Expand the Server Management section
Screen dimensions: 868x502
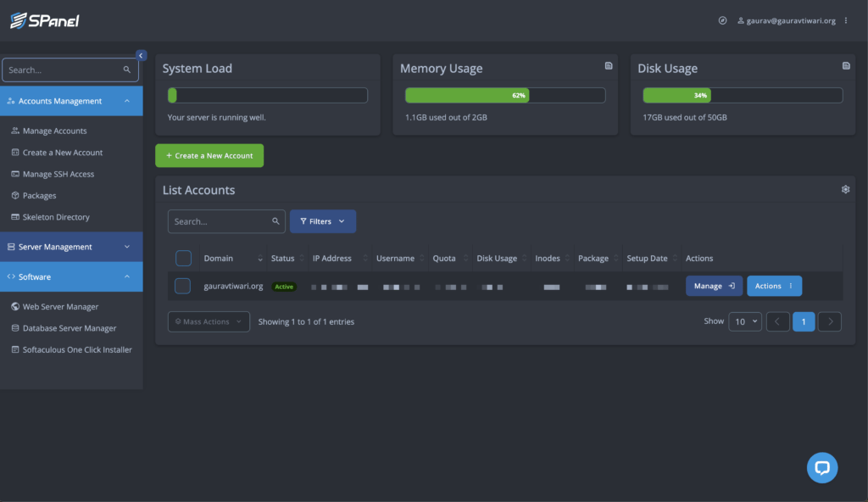(x=71, y=247)
